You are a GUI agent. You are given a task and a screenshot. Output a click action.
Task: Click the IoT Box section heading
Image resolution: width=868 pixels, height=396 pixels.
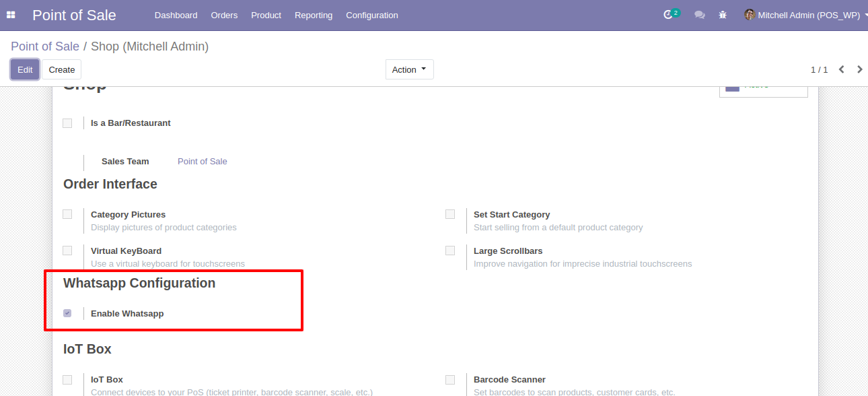tap(87, 349)
